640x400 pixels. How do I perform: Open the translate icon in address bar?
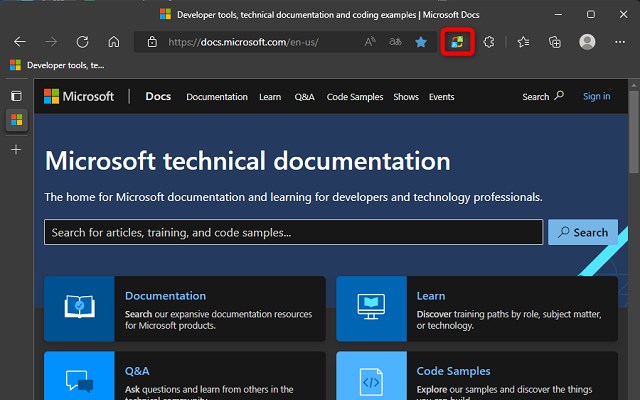tap(395, 42)
